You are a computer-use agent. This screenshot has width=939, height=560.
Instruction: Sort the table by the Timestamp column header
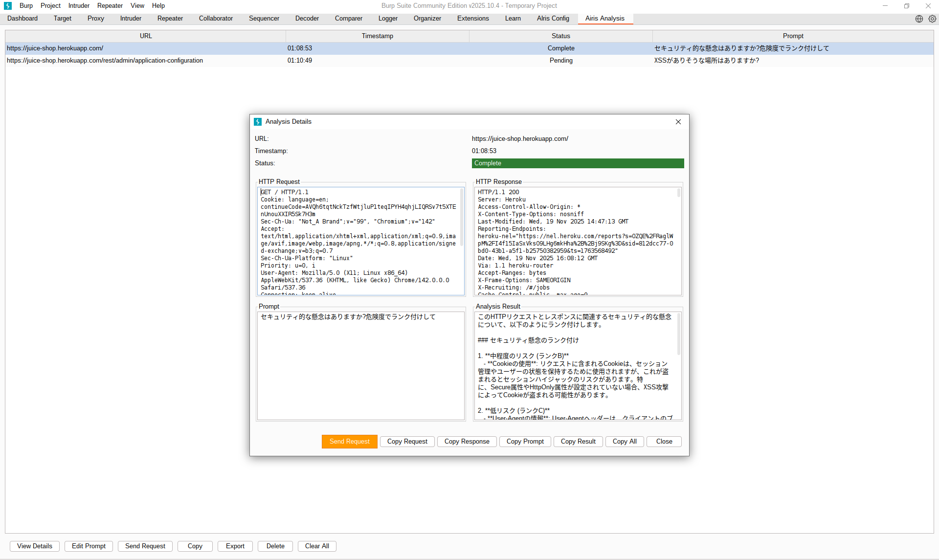click(377, 36)
